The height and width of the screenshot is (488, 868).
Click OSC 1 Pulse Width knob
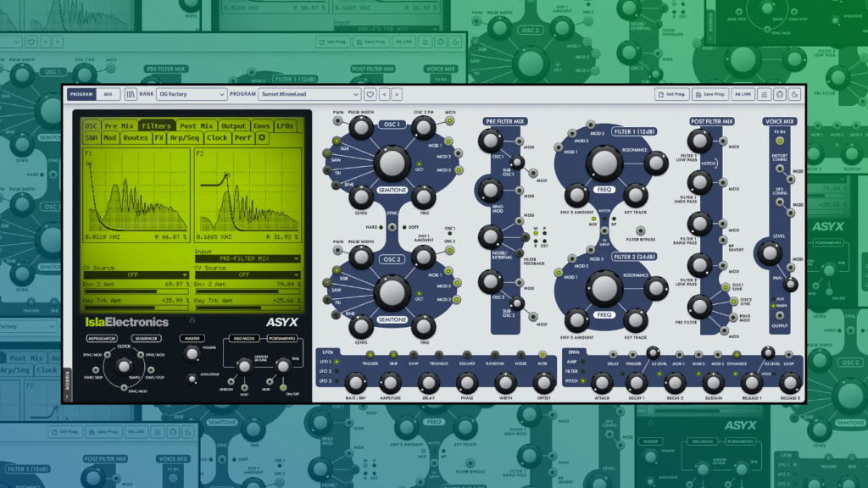point(361,128)
